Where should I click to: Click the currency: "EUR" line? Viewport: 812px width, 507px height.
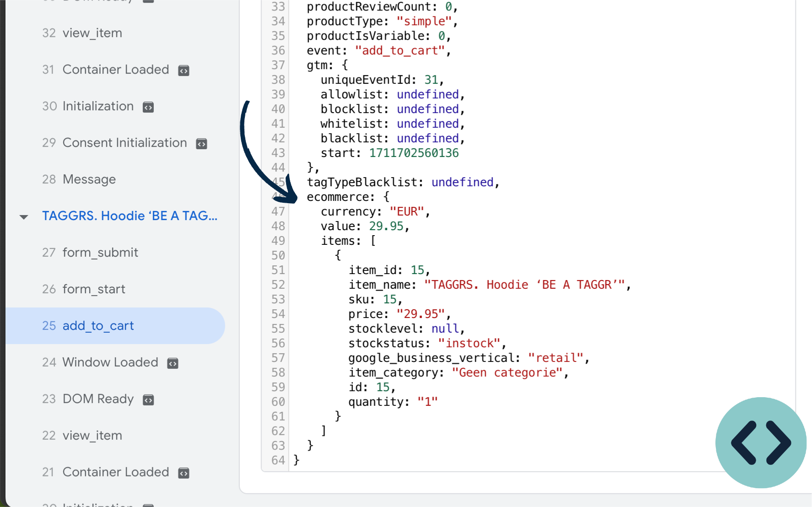pyautogui.click(x=375, y=211)
